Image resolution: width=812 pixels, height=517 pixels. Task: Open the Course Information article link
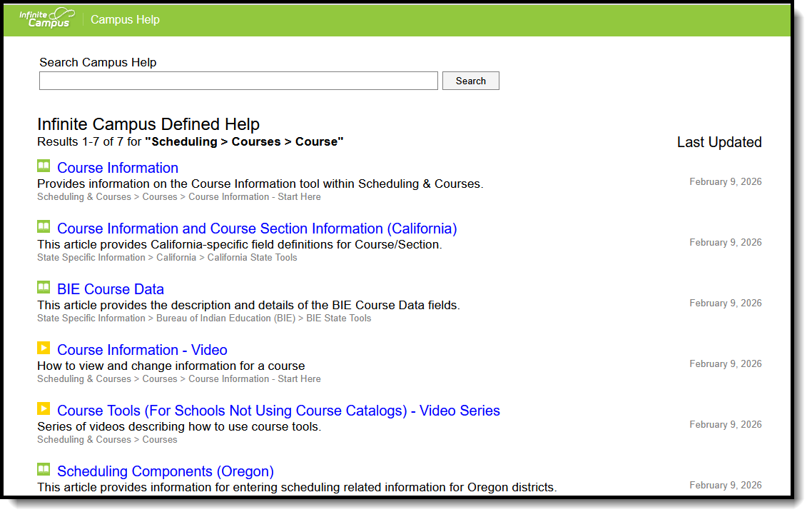[118, 168]
